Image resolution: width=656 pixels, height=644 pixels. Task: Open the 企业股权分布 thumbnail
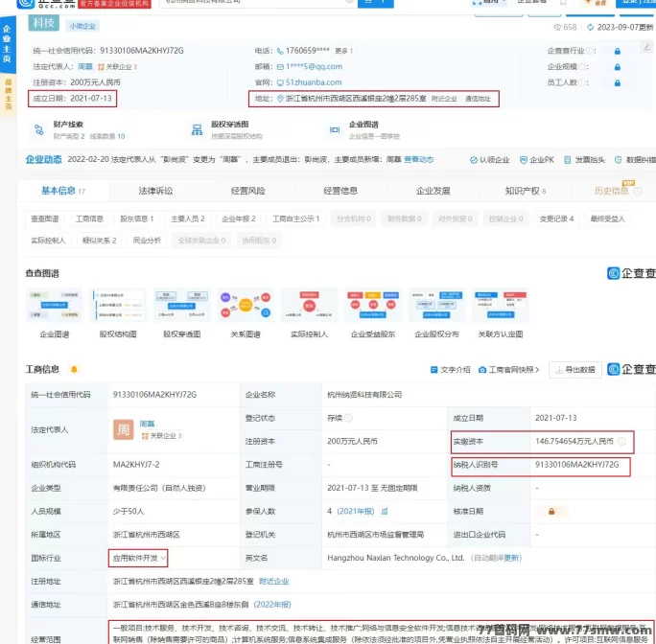pyautogui.click(x=436, y=306)
